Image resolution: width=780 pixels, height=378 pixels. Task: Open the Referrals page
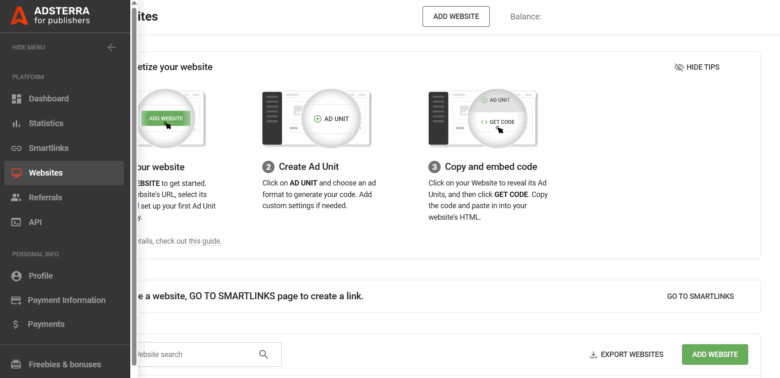[64, 197]
